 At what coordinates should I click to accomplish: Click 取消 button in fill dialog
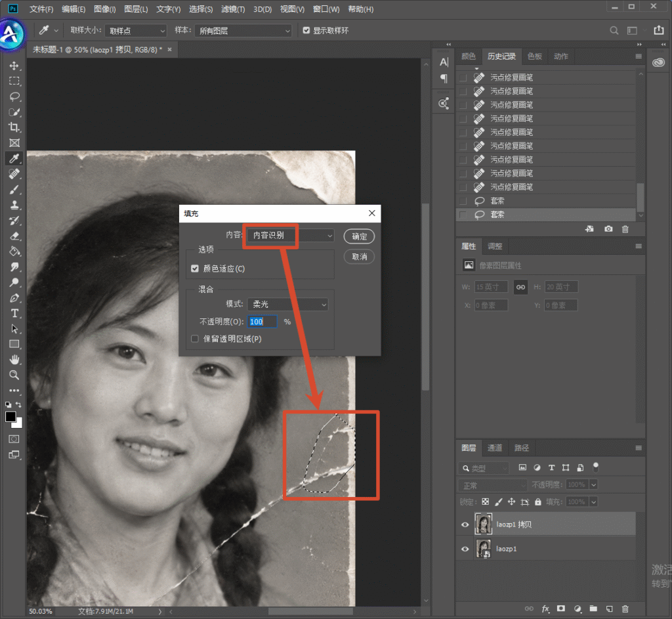(359, 257)
